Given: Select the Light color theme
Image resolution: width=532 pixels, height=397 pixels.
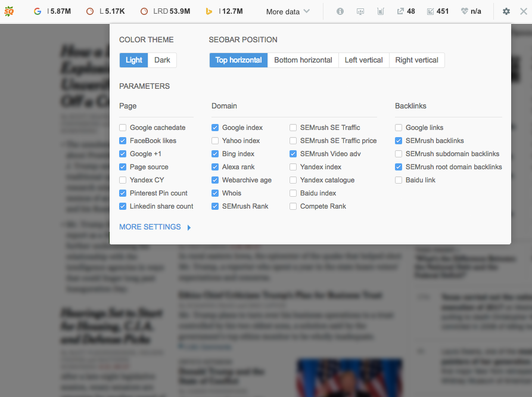Looking at the screenshot, I should 133,60.
